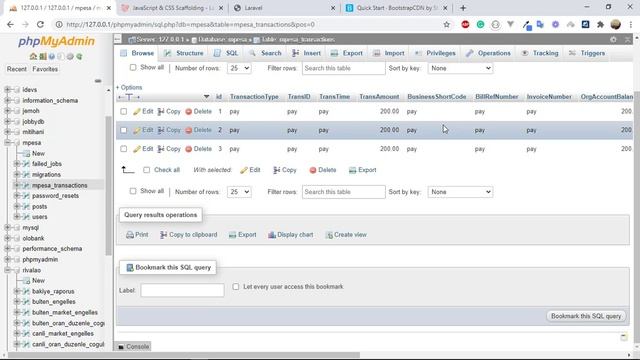Open the + Options link
Viewport: 640px width, 360px height.
(129, 87)
